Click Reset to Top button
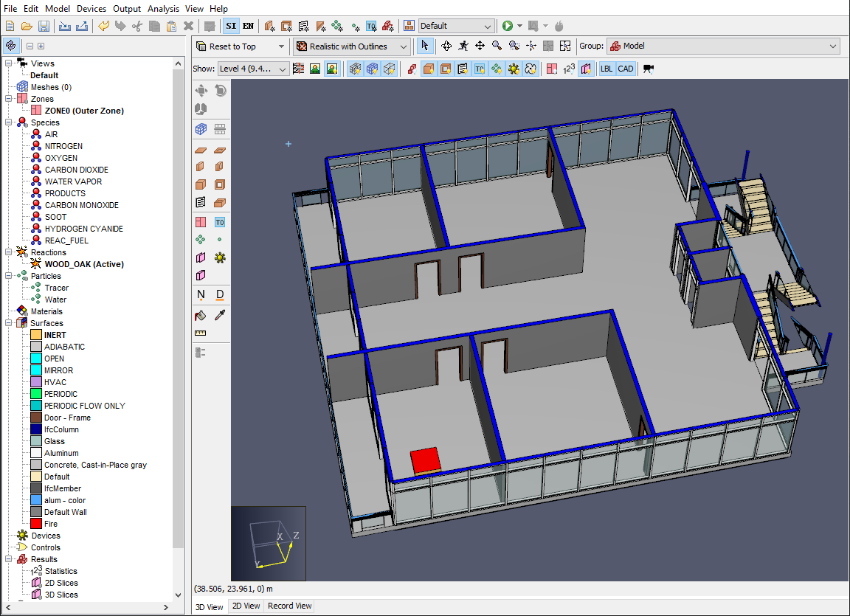850x616 pixels. pos(233,46)
